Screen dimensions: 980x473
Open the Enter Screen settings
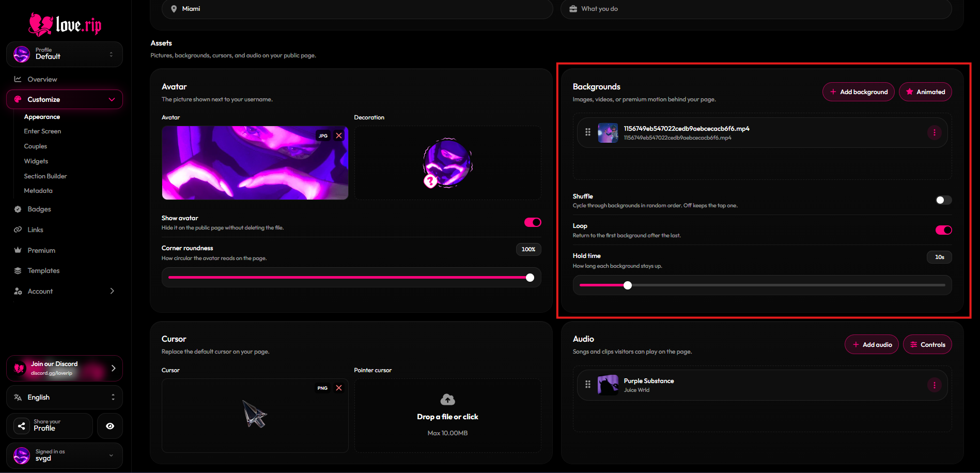click(x=42, y=131)
